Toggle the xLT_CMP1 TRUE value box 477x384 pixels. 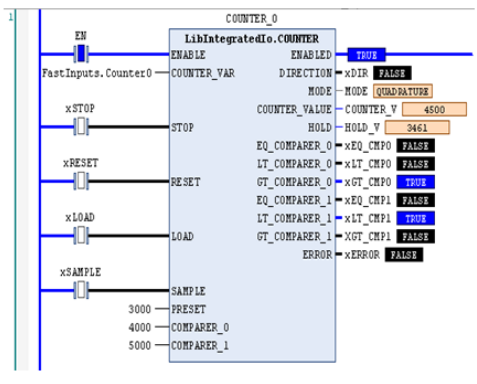pyautogui.click(x=415, y=219)
